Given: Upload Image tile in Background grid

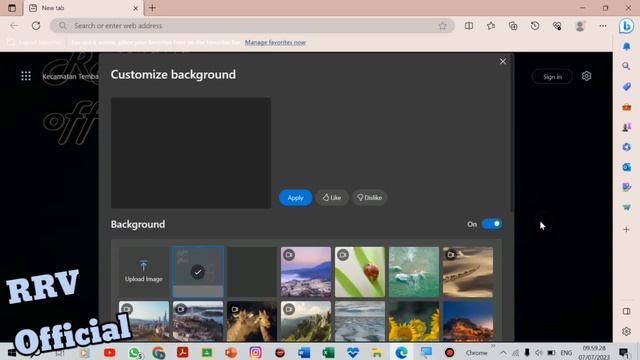Looking at the screenshot, I should tap(144, 272).
